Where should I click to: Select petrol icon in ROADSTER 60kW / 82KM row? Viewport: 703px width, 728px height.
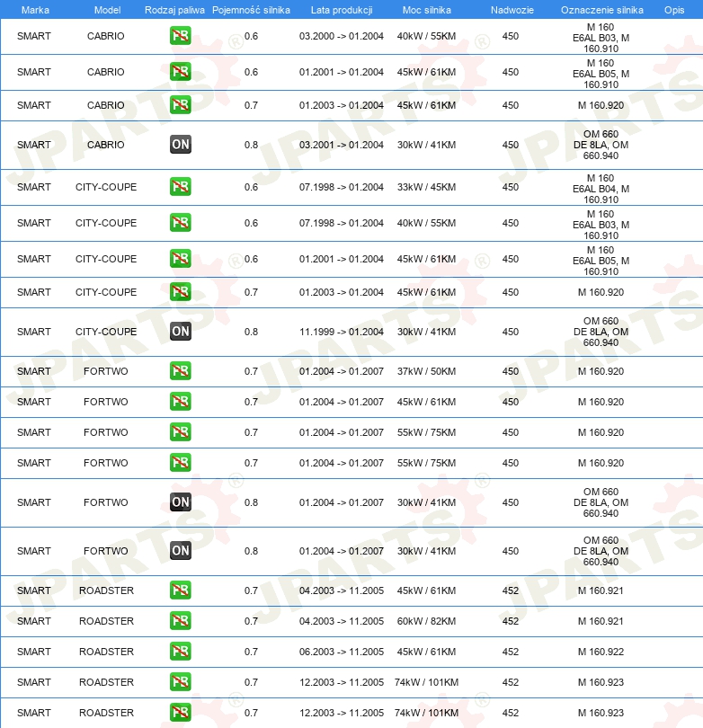pyautogui.click(x=180, y=621)
